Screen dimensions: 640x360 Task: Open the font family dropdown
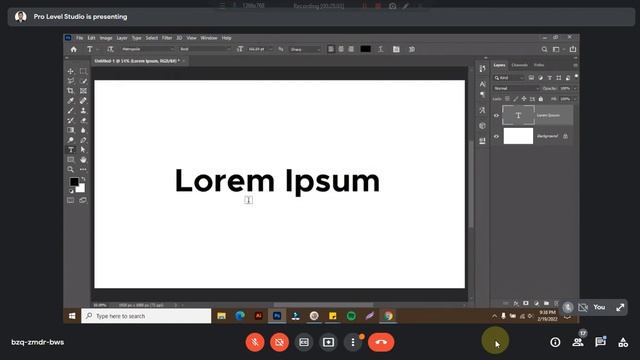coord(147,49)
